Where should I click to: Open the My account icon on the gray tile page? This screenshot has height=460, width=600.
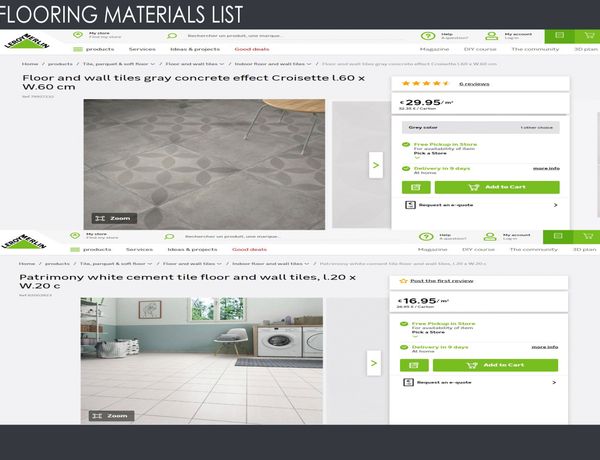pyautogui.click(x=492, y=36)
